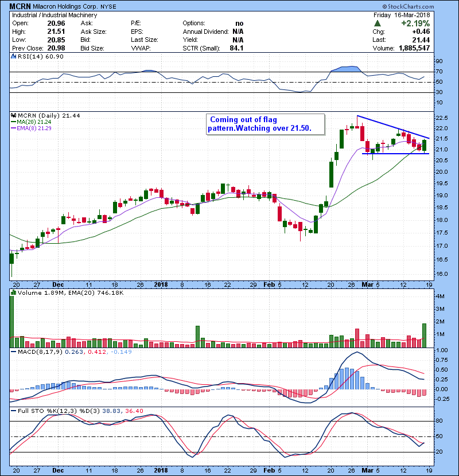Screen dimensions: 459x476
Task: Click the Volume value 1,885,547
Action: tap(414, 48)
